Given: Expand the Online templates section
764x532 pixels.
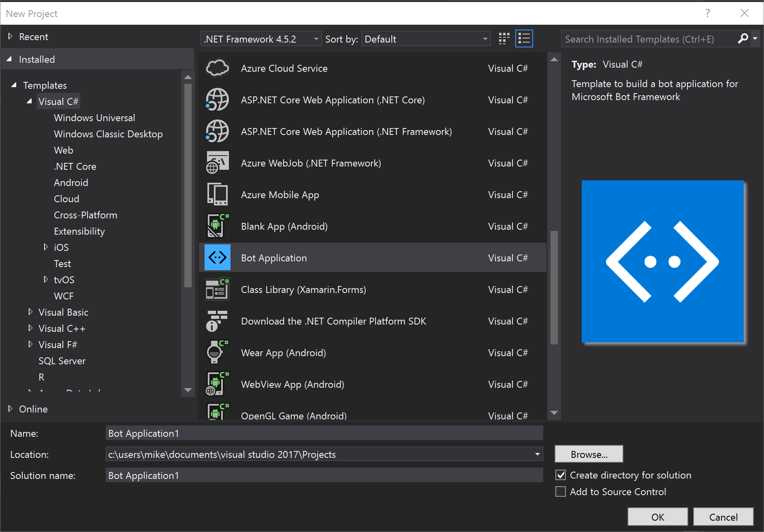Looking at the screenshot, I should click(11, 409).
